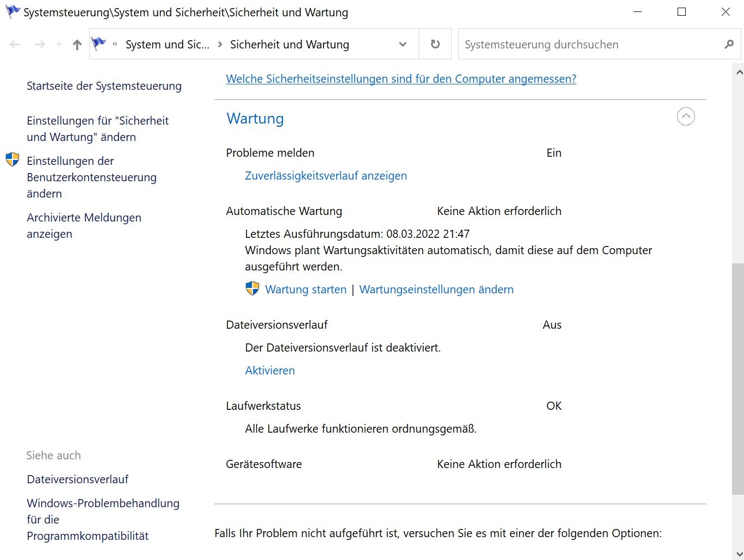744x560 pixels.
Task: Click shield icon beside Wartung starten
Action: click(253, 288)
